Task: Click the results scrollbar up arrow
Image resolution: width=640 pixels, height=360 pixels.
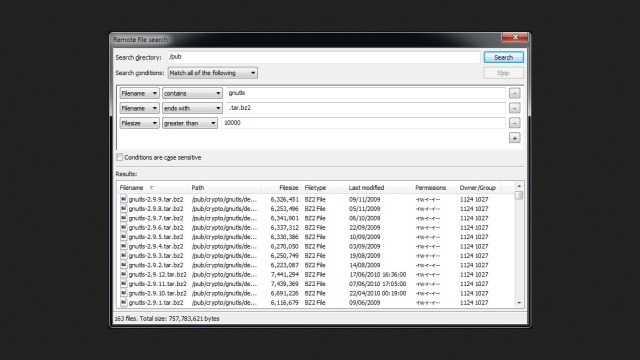Action: click(519, 186)
